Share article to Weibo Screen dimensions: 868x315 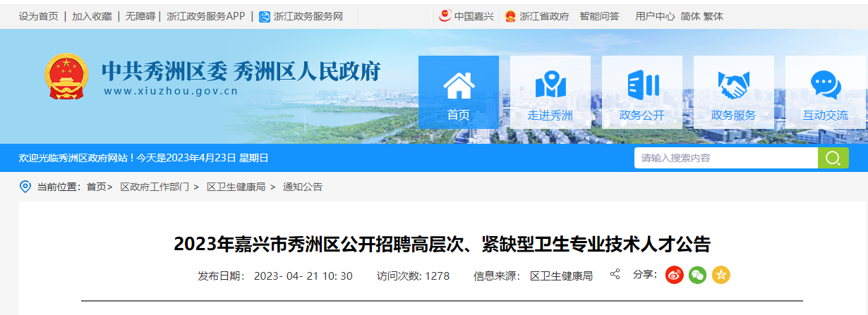[675, 275]
